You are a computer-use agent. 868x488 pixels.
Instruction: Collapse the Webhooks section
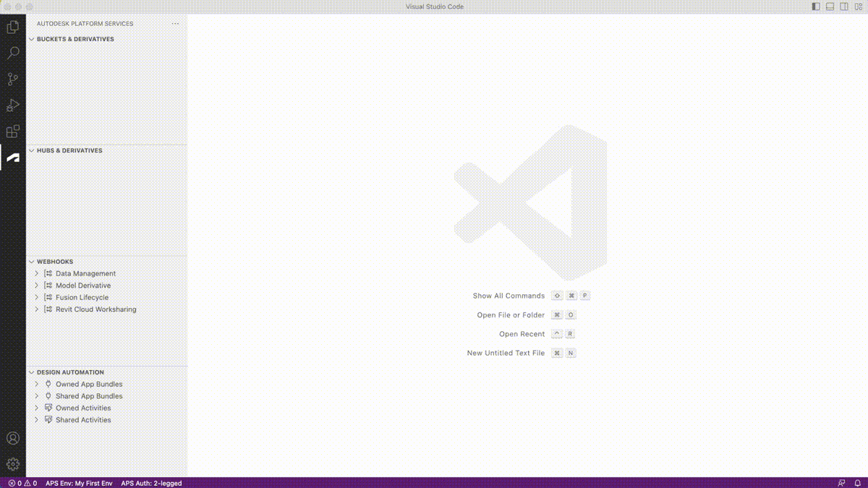[x=32, y=262]
